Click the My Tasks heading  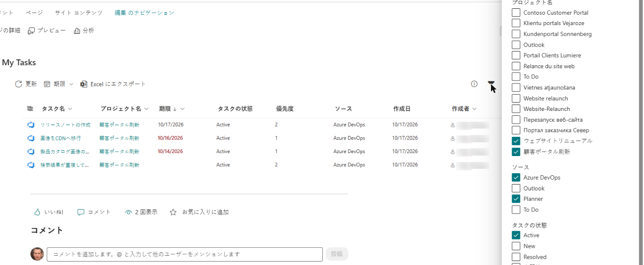point(19,62)
